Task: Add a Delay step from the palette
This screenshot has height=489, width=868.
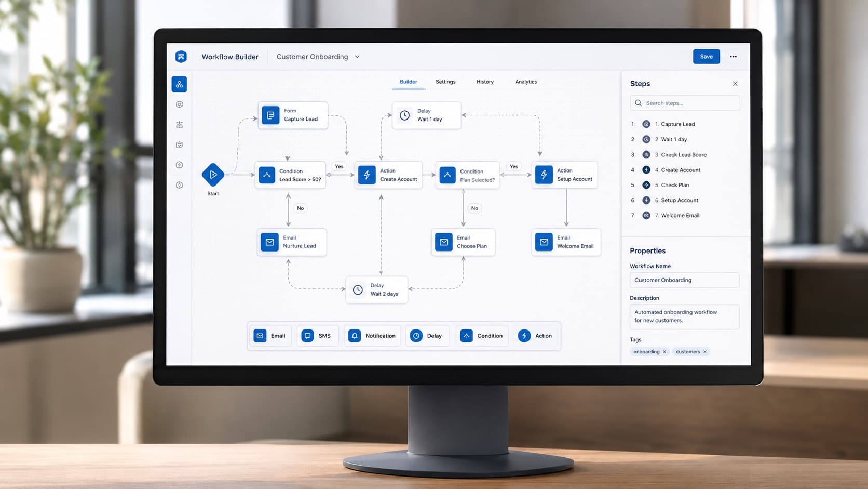Action: 427,336
